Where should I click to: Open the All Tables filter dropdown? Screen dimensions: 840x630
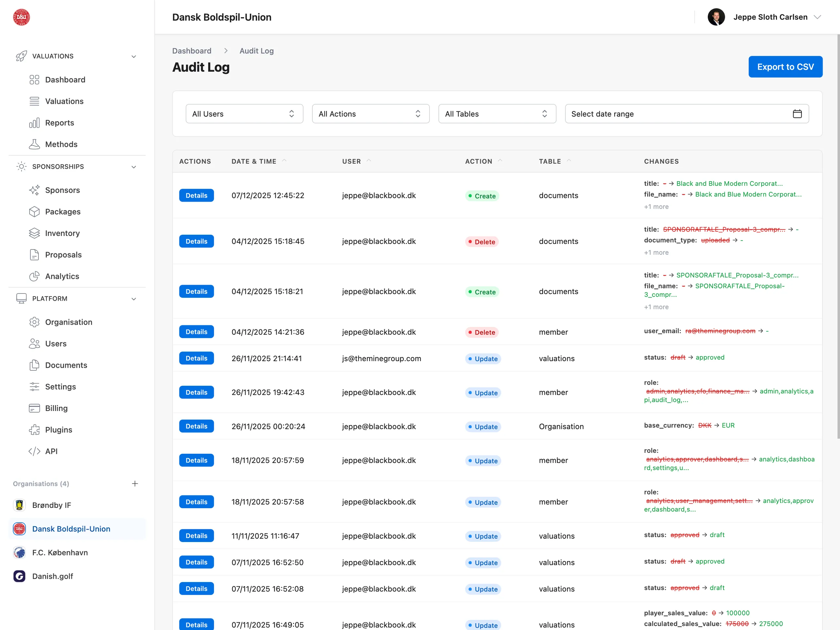tap(497, 114)
